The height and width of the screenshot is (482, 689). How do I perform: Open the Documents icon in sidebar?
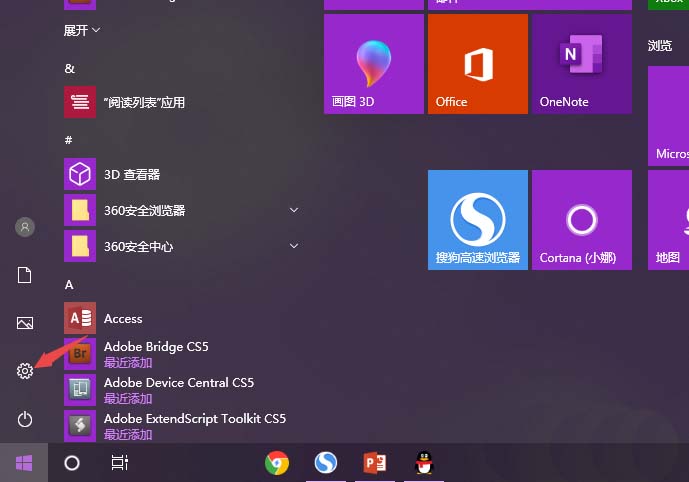point(25,275)
